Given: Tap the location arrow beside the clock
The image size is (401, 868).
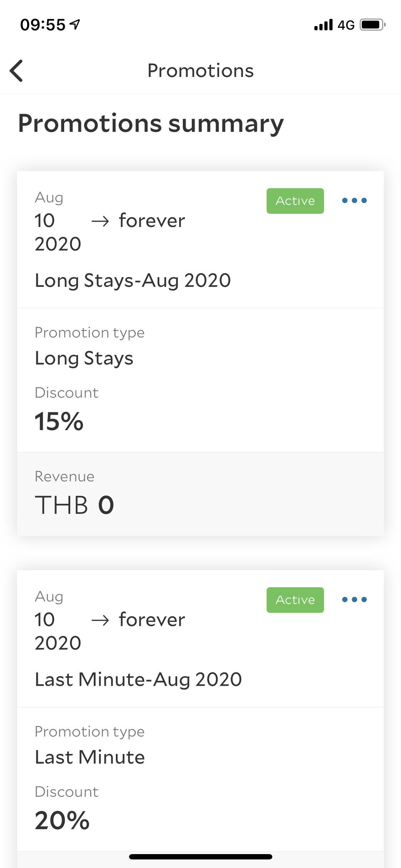Looking at the screenshot, I should pyautogui.click(x=75, y=24).
